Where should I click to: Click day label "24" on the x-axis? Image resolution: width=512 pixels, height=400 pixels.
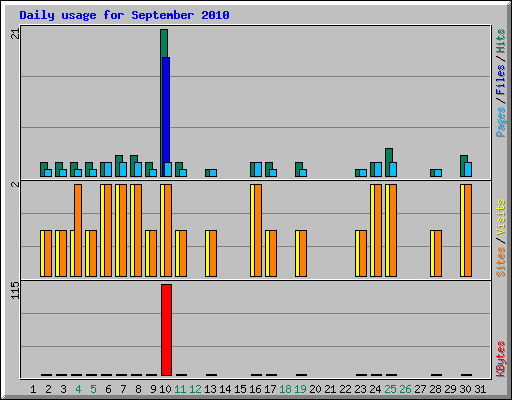pyautogui.click(x=375, y=389)
